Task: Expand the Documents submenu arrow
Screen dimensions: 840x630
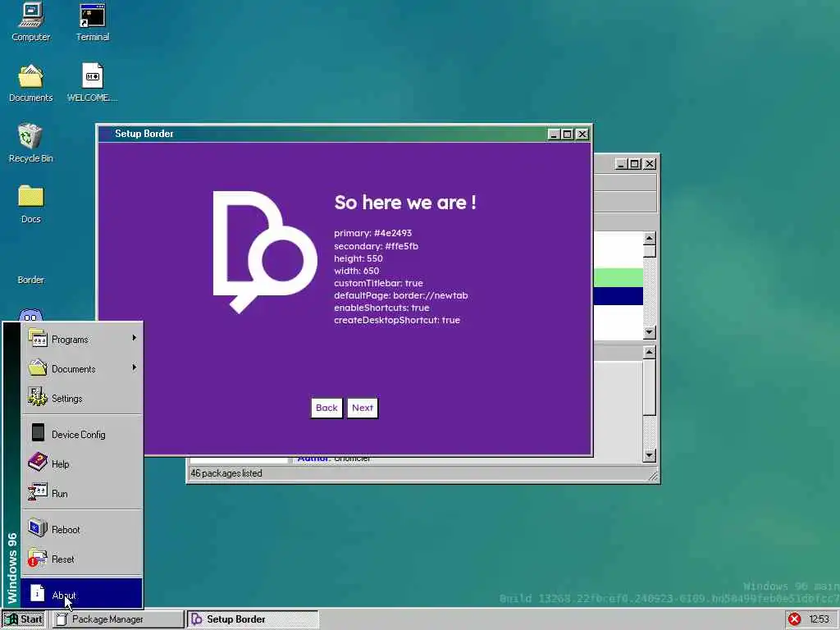Action: (134, 367)
